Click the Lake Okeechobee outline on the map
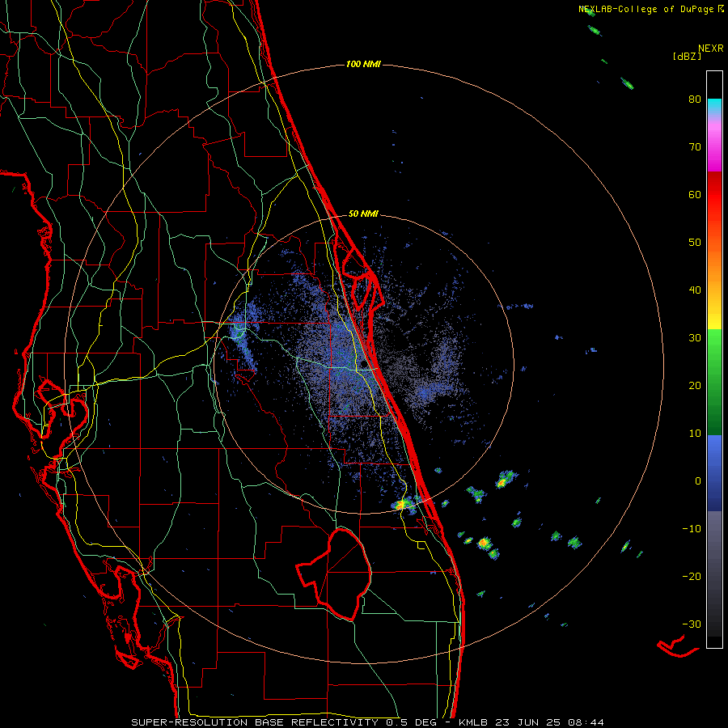Screen dimensions: 728x728 [x=334, y=574]
